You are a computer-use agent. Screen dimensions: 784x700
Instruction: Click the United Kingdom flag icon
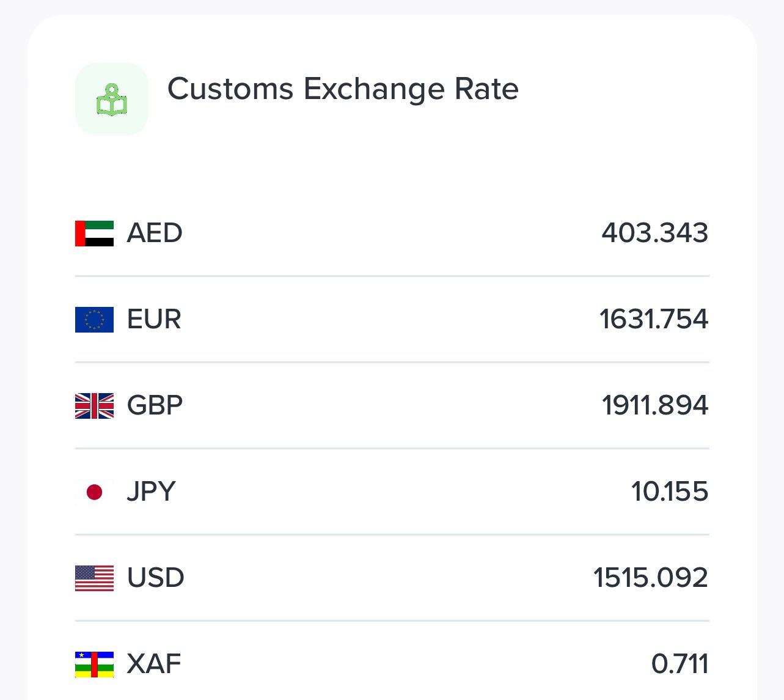pyautogui.click(x=94, y=406)
